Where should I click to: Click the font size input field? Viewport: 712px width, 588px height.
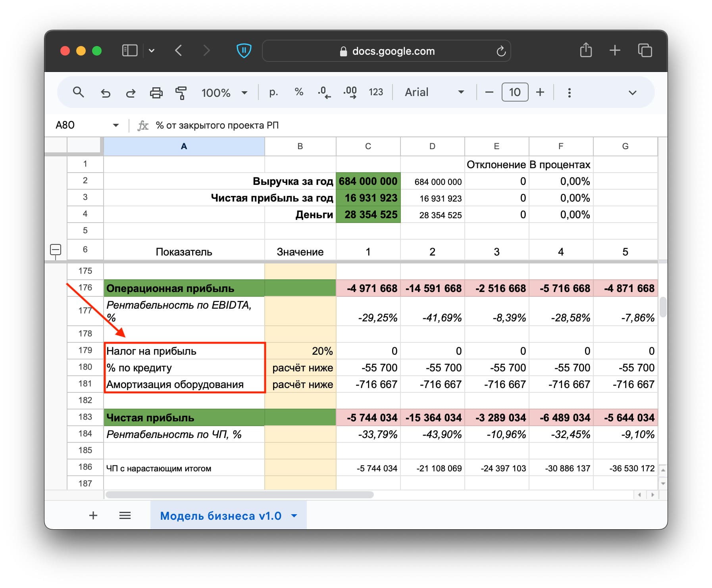(514, 92)
